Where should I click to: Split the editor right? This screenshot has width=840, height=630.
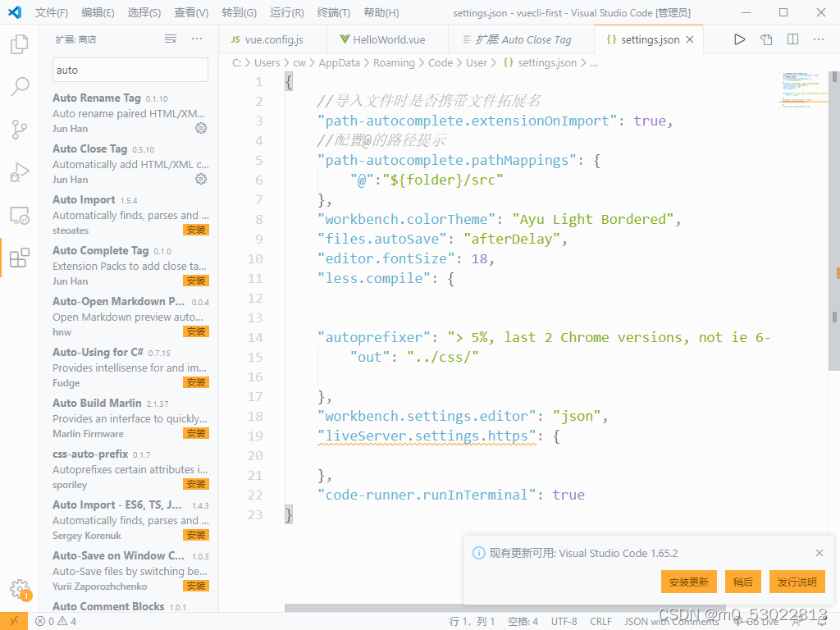point(793,39)
